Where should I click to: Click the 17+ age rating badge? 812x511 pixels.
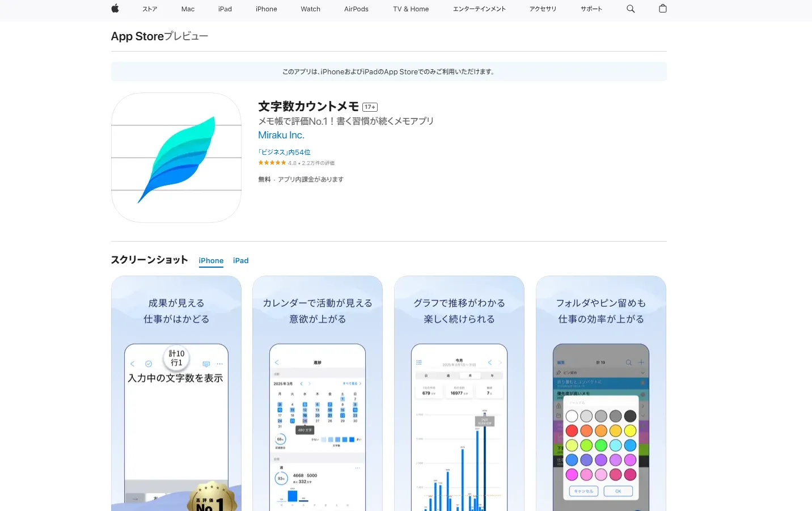[x=370, y=107]
